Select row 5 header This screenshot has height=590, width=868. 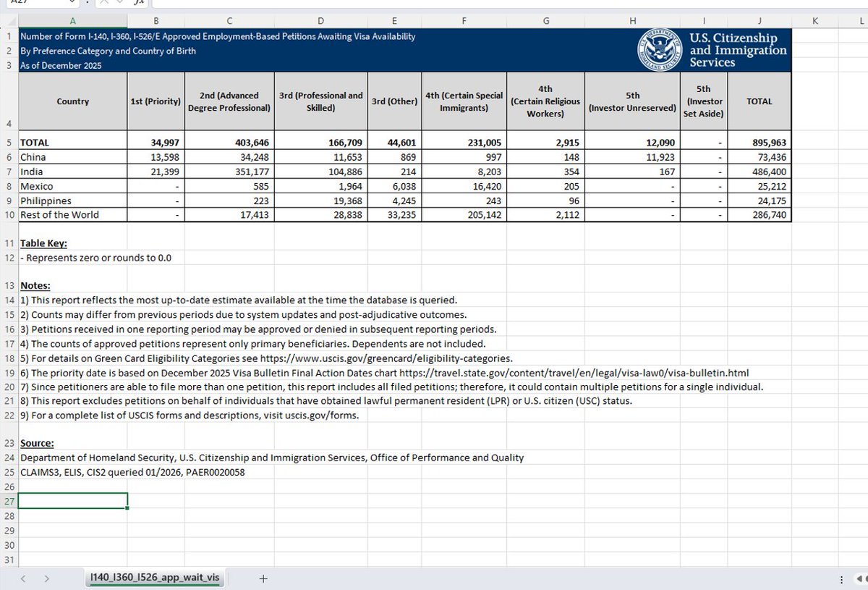(9, 143)
